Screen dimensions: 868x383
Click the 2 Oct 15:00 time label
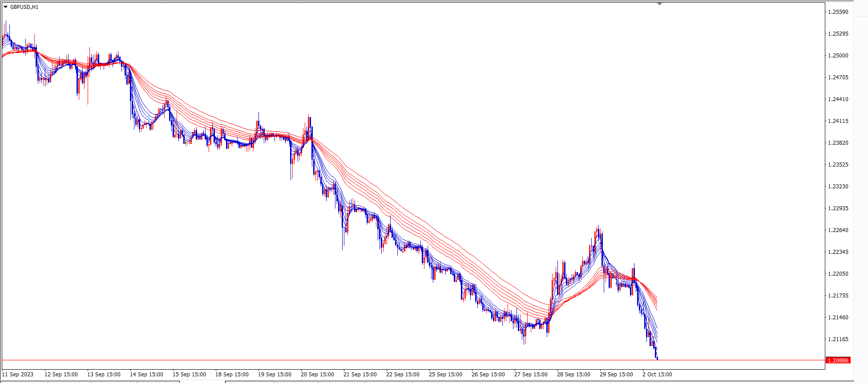tap(657, 375)
